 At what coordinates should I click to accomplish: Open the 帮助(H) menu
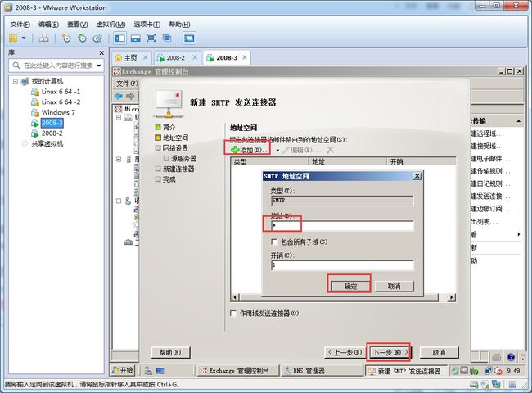pos(179,25)
